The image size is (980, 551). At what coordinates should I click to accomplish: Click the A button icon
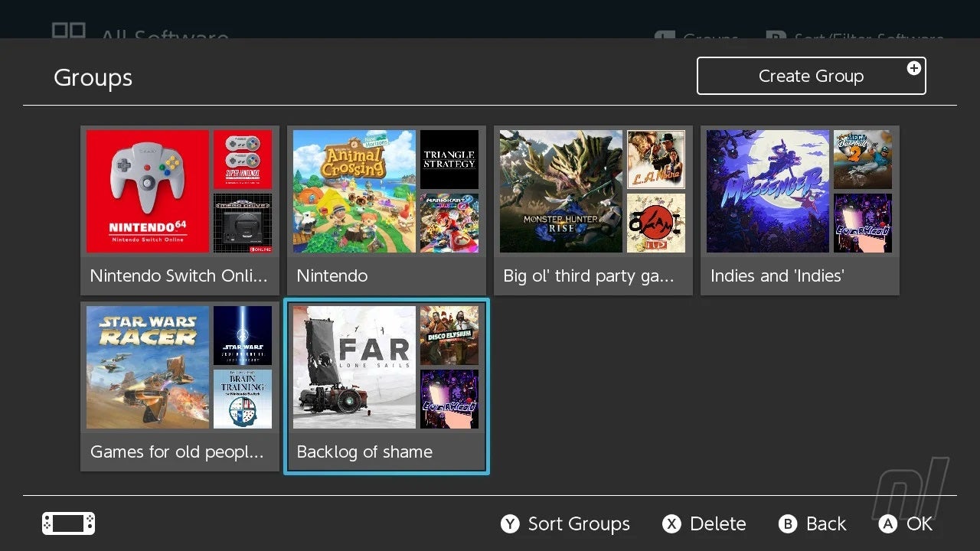[x=888, y=523]
